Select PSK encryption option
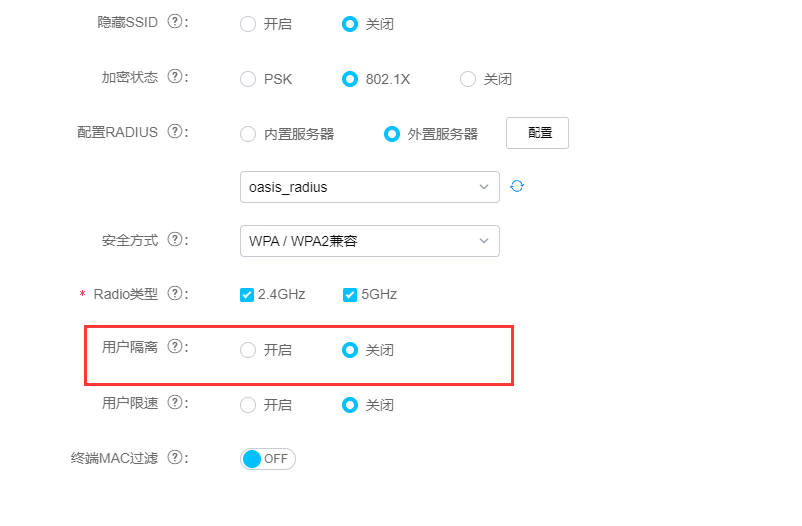The image size is (802, 526). click(248, 79)
